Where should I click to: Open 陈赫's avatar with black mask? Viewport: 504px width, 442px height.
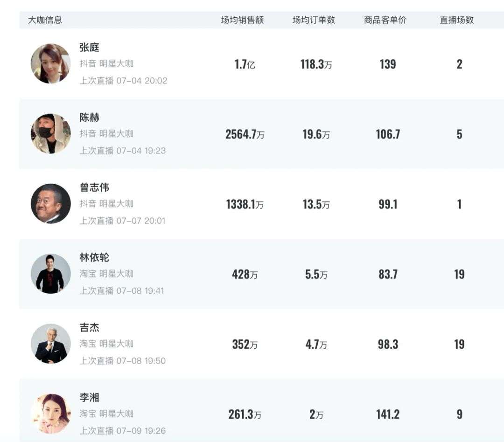click(x=50, y=134)
